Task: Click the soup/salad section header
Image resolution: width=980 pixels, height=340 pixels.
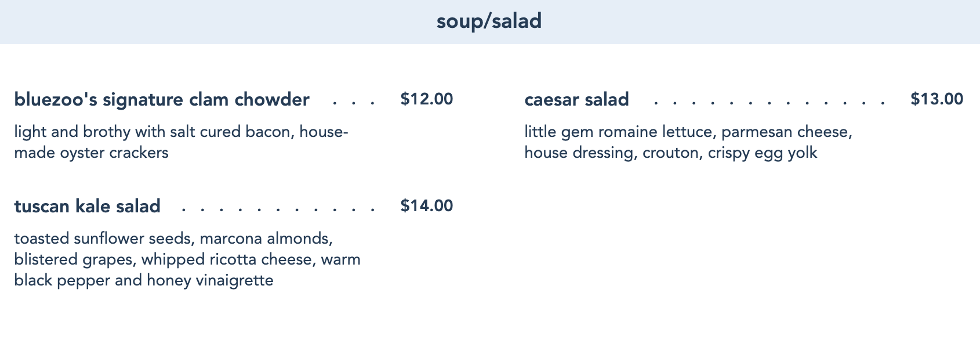Action: pyautogui.click(x=489, y=21)
